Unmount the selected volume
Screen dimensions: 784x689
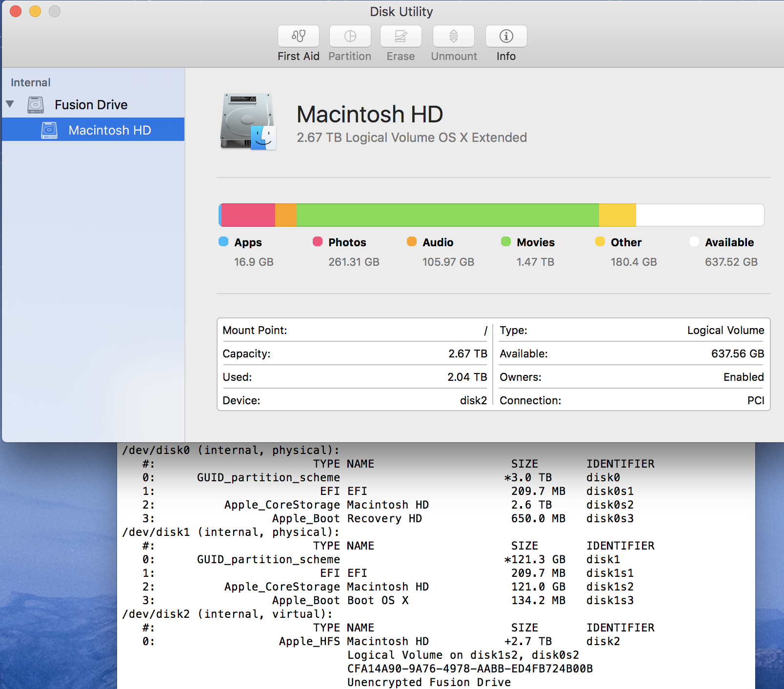[454, 37]
